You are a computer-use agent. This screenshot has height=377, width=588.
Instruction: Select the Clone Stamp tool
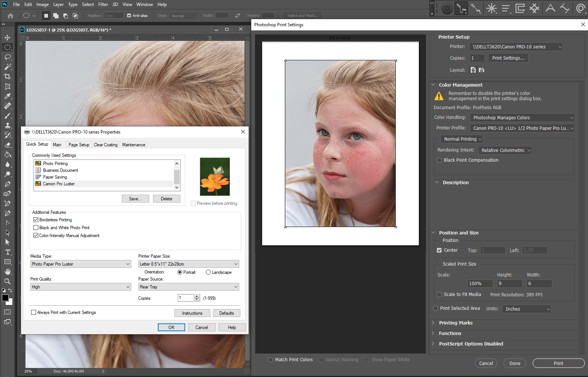7,125
